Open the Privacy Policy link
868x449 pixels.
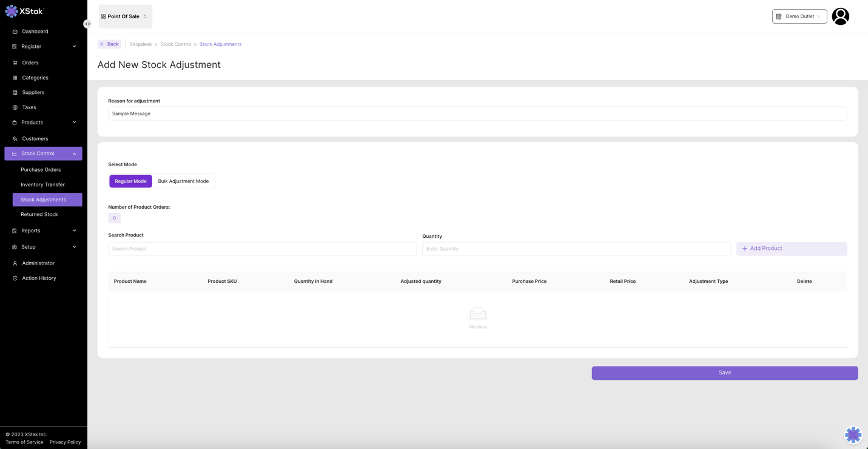65,442
